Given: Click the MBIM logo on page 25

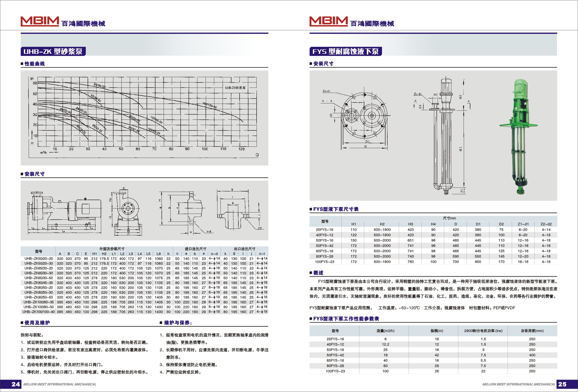Looking at the screenshot, I should (329, 21).
